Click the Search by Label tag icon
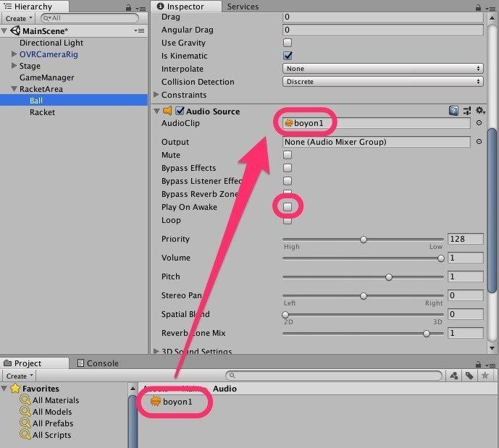 469,376
